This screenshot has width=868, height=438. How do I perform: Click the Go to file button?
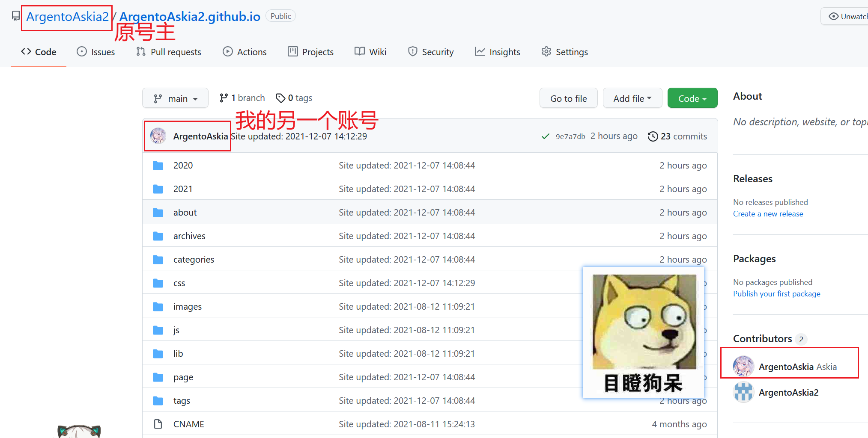pos(569,98)
